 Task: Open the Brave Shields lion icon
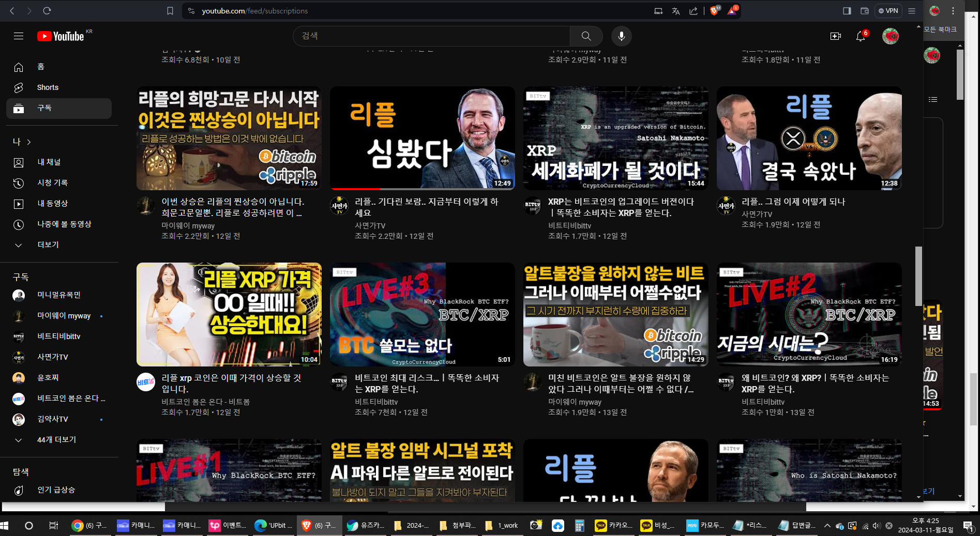pyautogui.click(x=715, y=10)
